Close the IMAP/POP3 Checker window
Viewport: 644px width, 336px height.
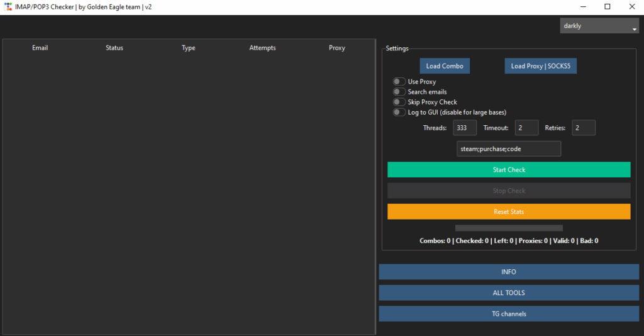tap(631, 7)
